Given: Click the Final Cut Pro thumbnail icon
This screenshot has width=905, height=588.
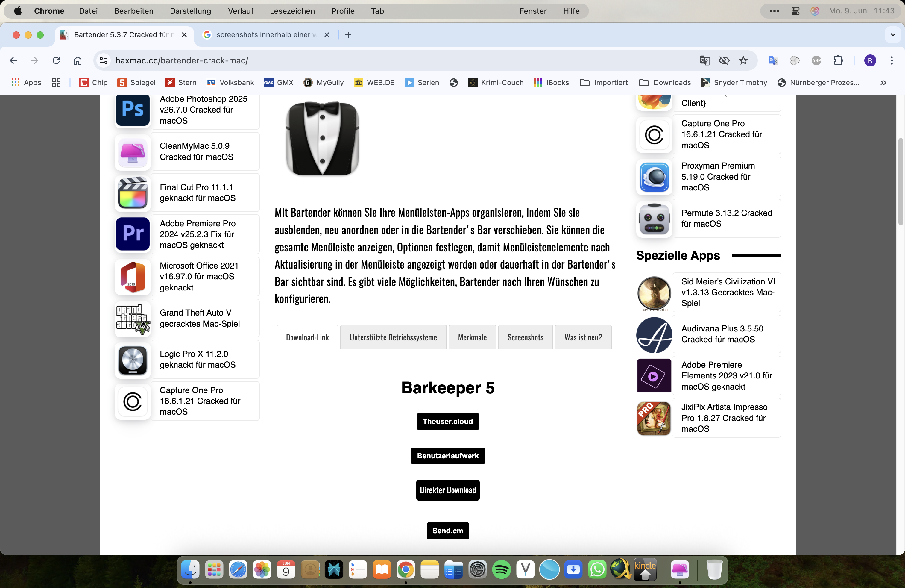Looking at the screenshot, I should click(x=133, y=193).
